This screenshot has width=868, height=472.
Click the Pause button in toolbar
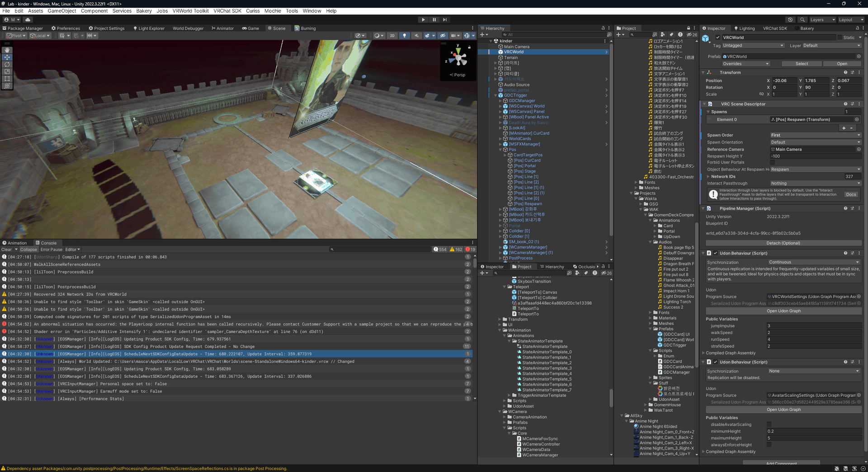434,19
